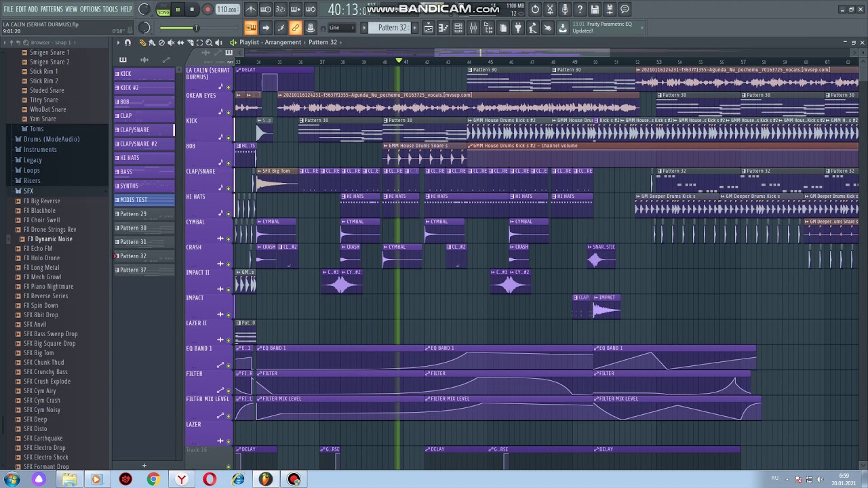Open the OPTIONS menu
868x488 pixels.
point(90,9)
